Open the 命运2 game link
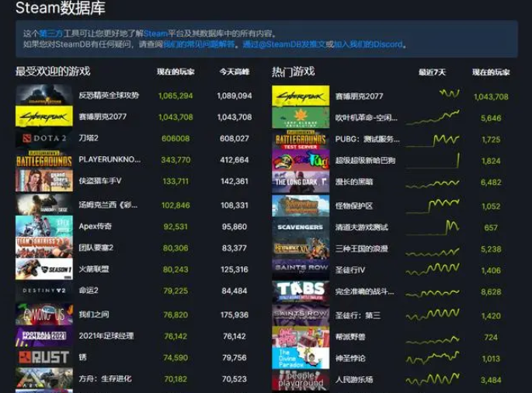The height and width of the screenshot is (393, 532). pos(89,290)
